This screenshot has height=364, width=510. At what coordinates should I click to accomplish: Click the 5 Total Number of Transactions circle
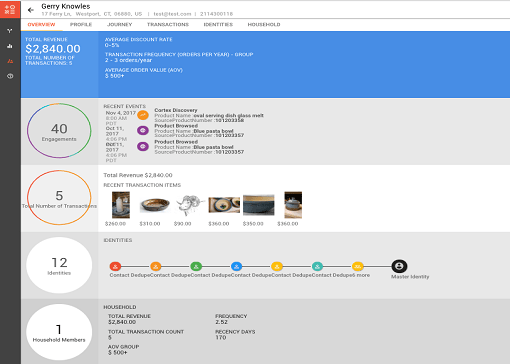pyautogui.click(x=59, y=198)
